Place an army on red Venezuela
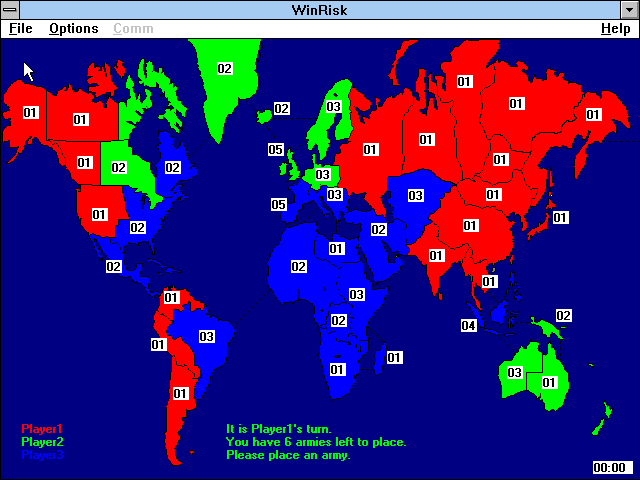640x480 pixels. 171,297
